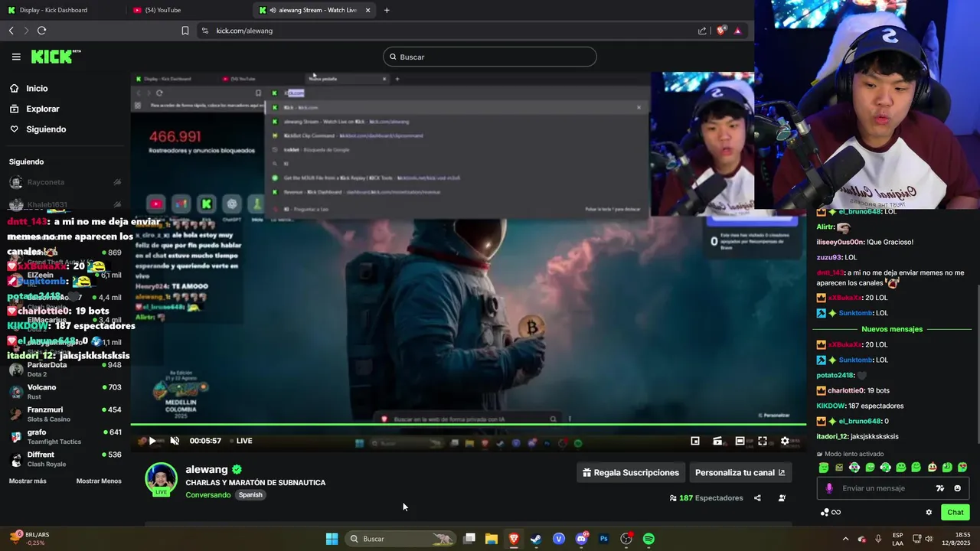Open emoji picker in message box

point(957,488)
